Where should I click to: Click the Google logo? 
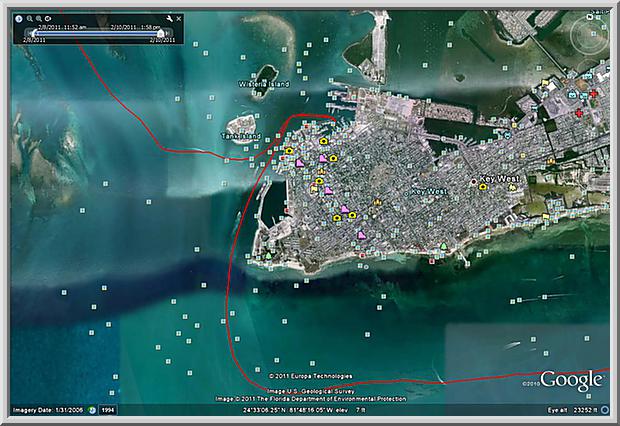pyautogui.click(x=572, y=380)
